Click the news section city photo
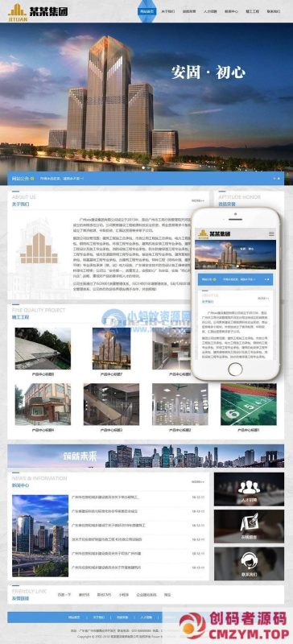Viewport: 293px width, 644px height. pos(40,535)
